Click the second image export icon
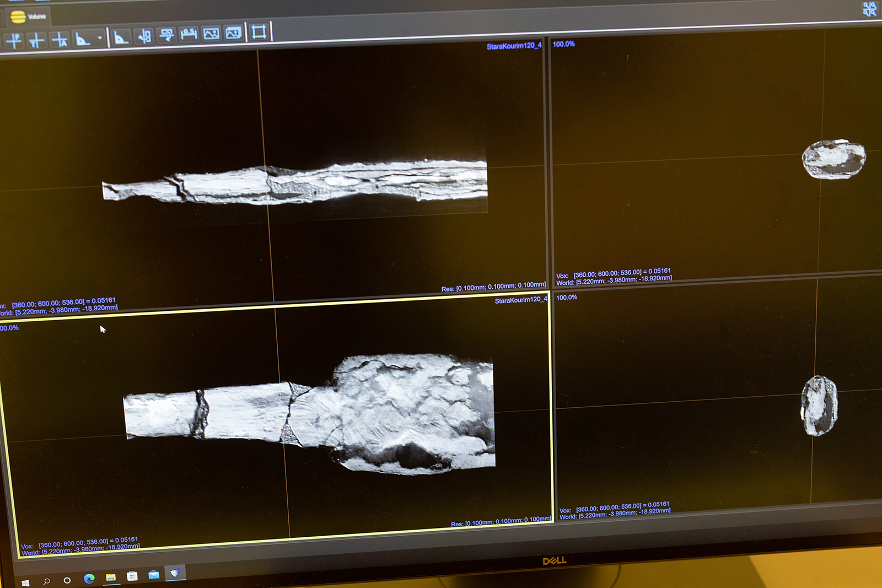Screen dimensions: 882x588 click(x=234, y=33)
